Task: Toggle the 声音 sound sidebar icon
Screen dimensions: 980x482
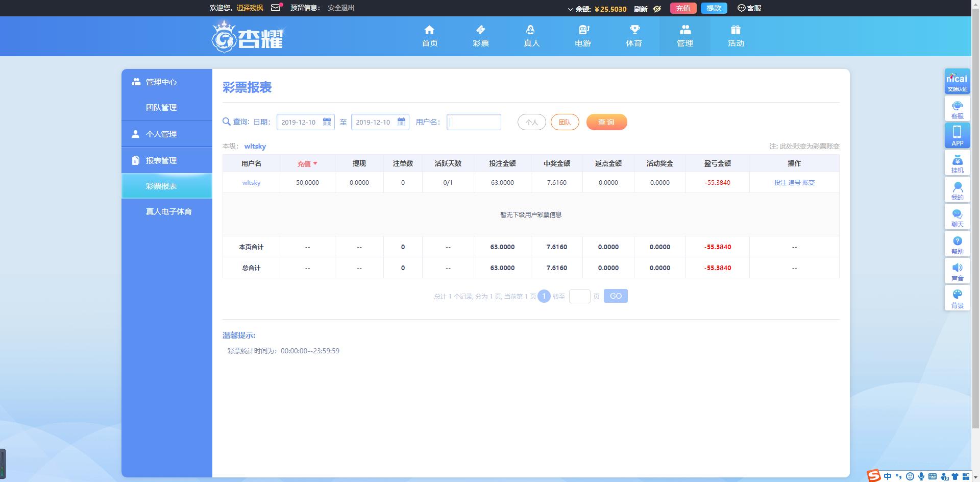Action: [x=957, y=271]
